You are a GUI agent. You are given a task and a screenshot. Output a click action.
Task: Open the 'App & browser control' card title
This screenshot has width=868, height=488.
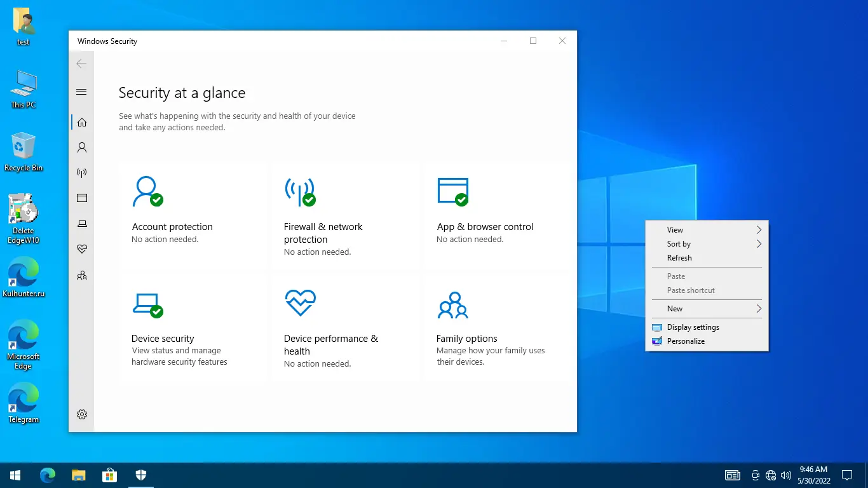pos(485,227)
